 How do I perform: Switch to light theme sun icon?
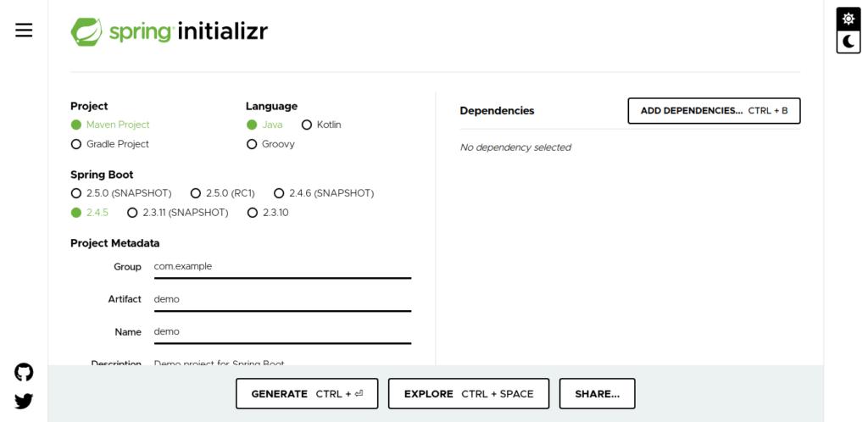[848, 19]
